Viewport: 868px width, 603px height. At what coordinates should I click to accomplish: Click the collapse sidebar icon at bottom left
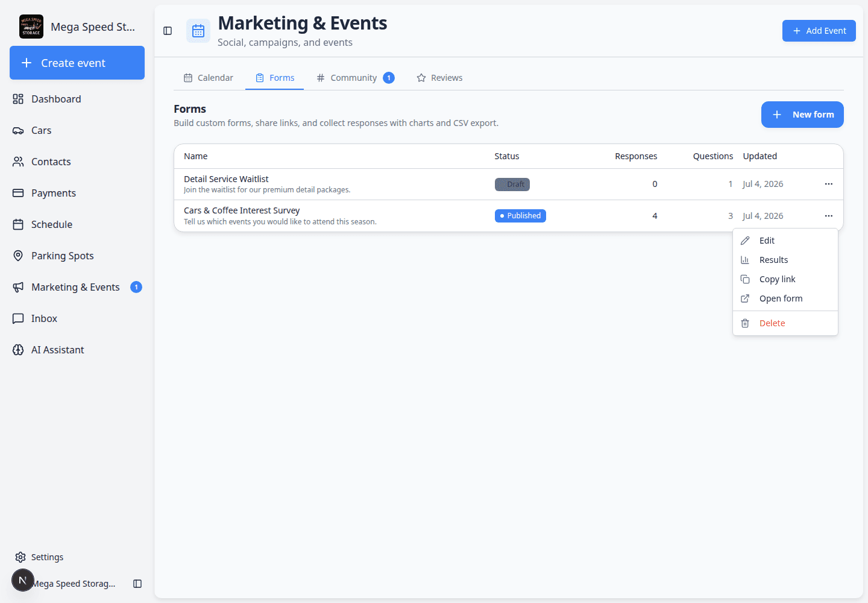(137, 584)
